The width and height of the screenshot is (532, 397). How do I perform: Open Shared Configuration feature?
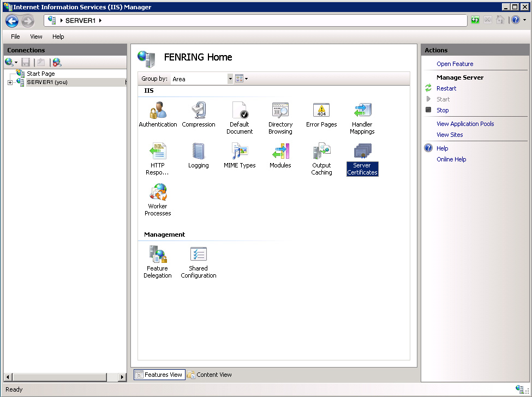[199, 262]
